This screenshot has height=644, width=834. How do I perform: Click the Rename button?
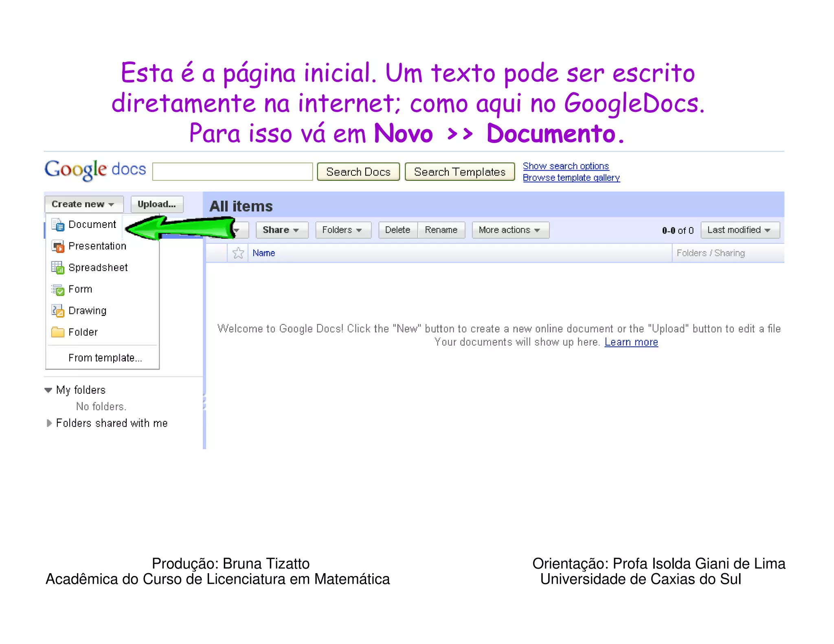[x=441, y=230]
